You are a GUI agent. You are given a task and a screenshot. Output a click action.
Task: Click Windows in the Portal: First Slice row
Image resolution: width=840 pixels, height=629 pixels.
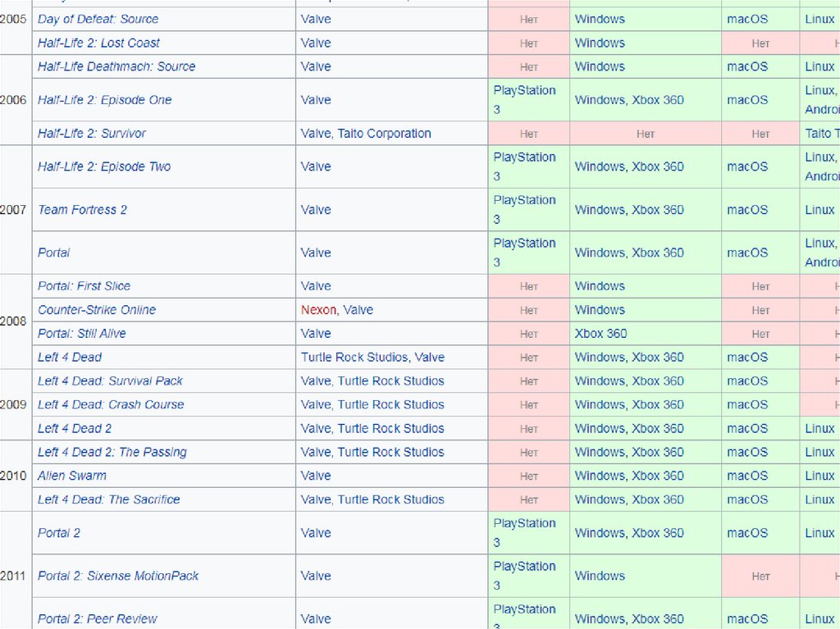pos(600,286)
